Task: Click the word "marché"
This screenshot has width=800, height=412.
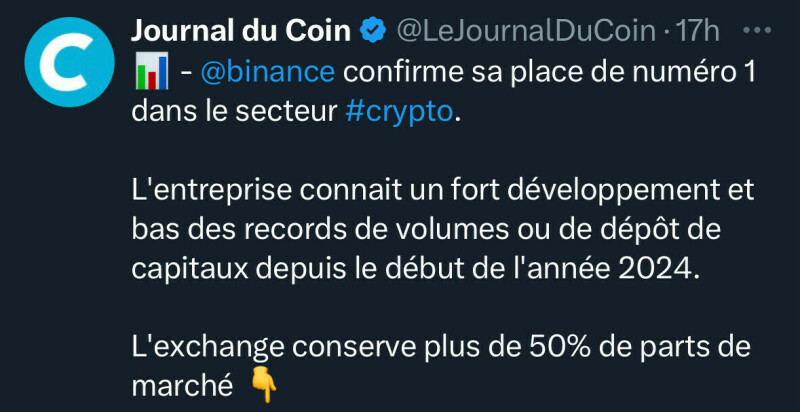Action: coord(181,385)
